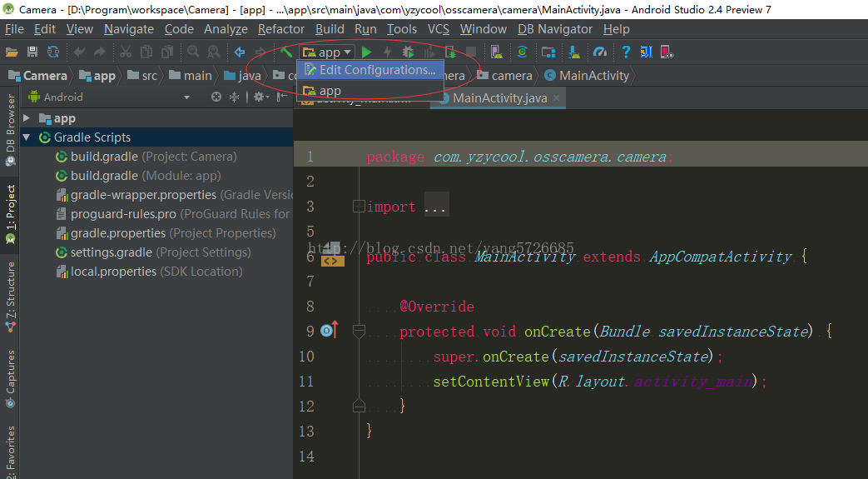Select gradle.properties file
This screenshot has height=479, width=868.
[x=166, y=233]
